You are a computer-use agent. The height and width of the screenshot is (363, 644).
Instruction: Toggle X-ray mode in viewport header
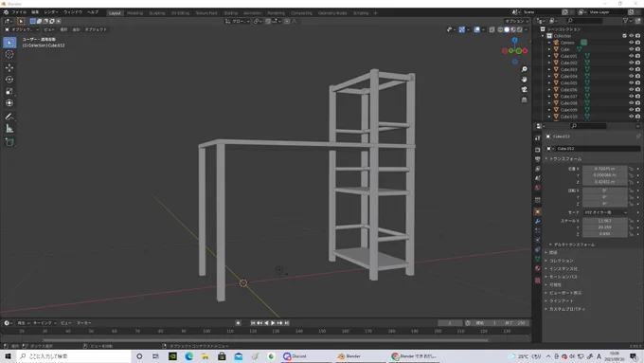point(492,29)
